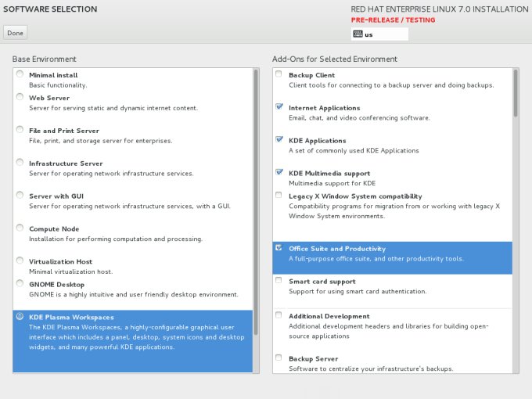532x399 pixels.
Task: Click the 'Internet Applications' label text
Action: (x=325, y=108)
